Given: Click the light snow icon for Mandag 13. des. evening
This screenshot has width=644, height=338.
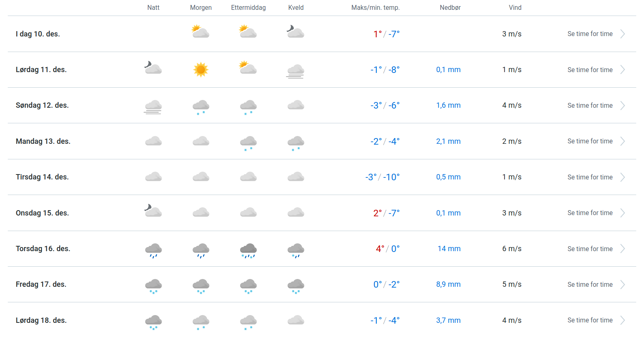Looking at the screenshot, I should 295,143.
